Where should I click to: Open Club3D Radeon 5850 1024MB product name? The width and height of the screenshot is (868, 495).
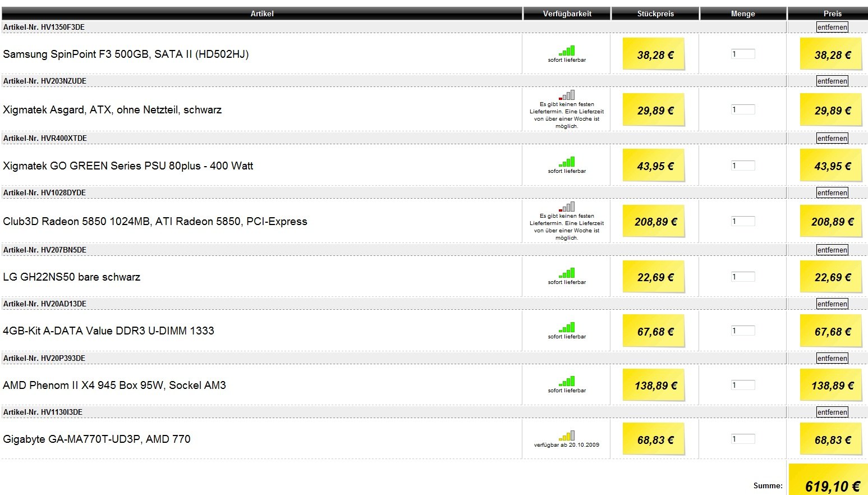[155, 221]
